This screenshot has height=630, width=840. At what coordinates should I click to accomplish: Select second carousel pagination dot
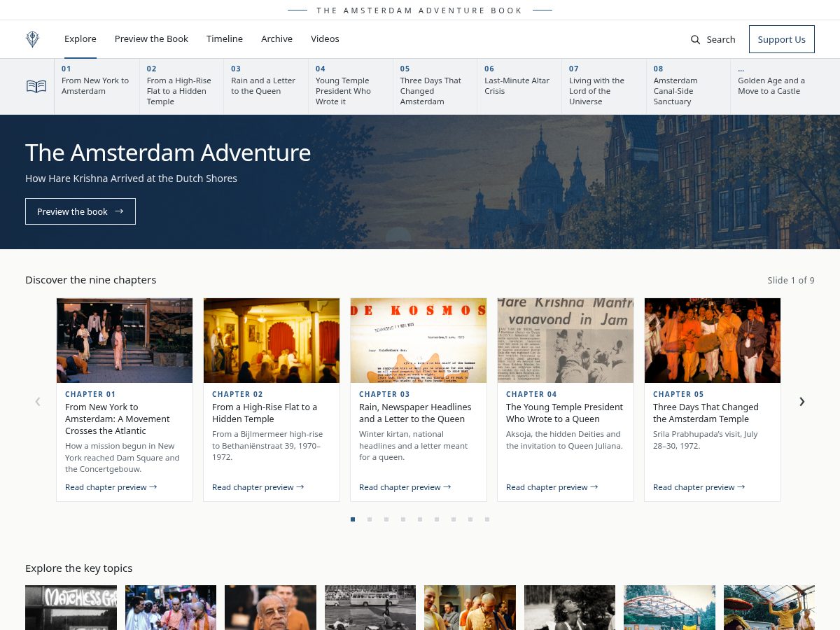pos(370,519)
